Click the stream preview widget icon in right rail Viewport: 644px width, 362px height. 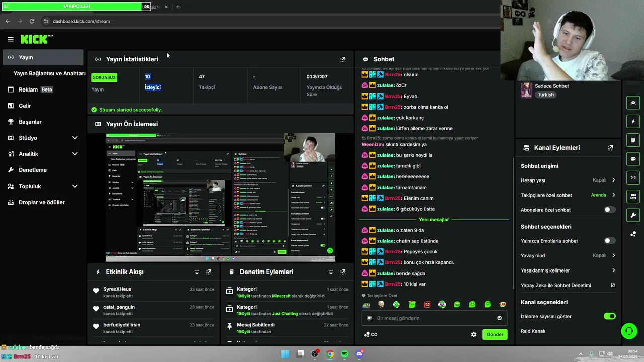click(633, 103)
